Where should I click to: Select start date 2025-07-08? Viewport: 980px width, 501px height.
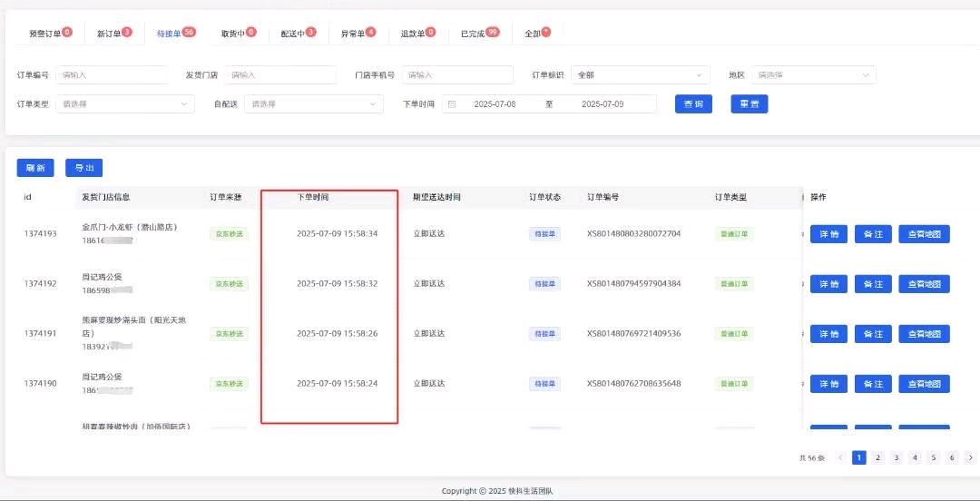pyautogui.click(x=495, y=104)
